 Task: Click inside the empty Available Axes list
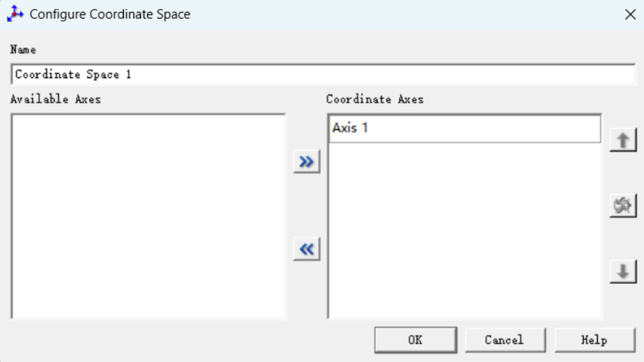click(148, 216)
